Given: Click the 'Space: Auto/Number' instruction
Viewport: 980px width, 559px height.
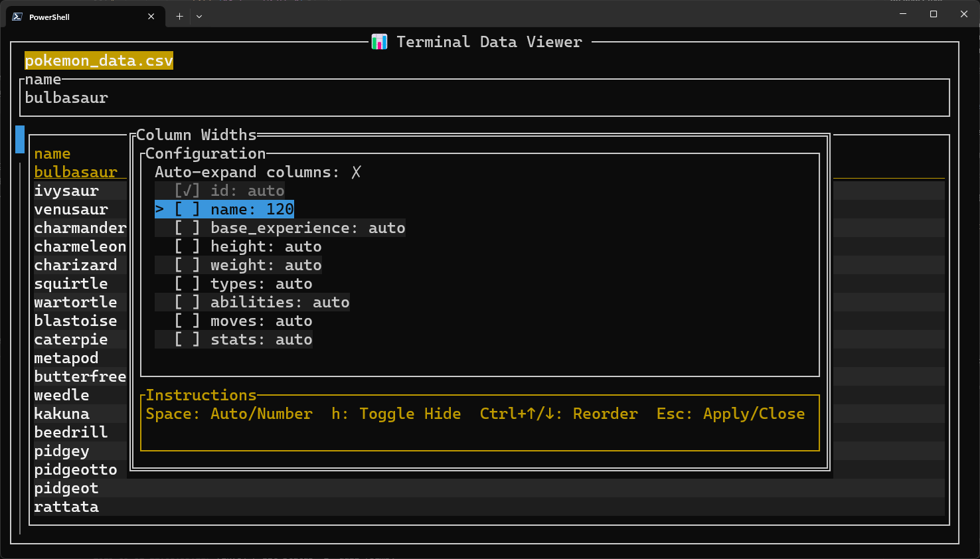Looking at the screenshot, I should click(229, 414).
